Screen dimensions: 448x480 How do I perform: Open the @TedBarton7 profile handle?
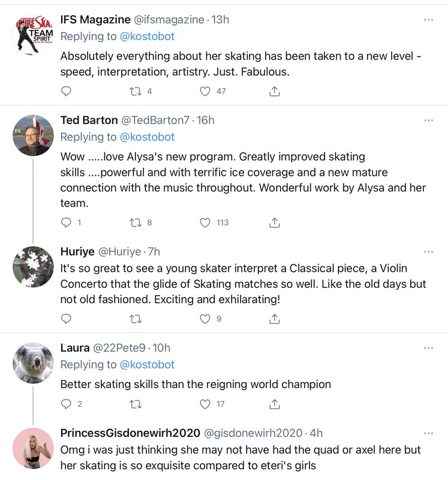pos(155,121)
